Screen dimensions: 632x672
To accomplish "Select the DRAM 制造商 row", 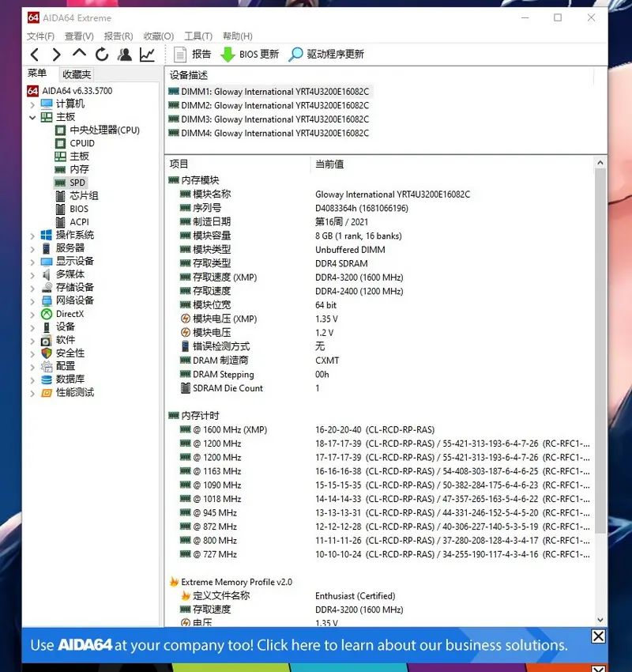I will pos(379,361).
